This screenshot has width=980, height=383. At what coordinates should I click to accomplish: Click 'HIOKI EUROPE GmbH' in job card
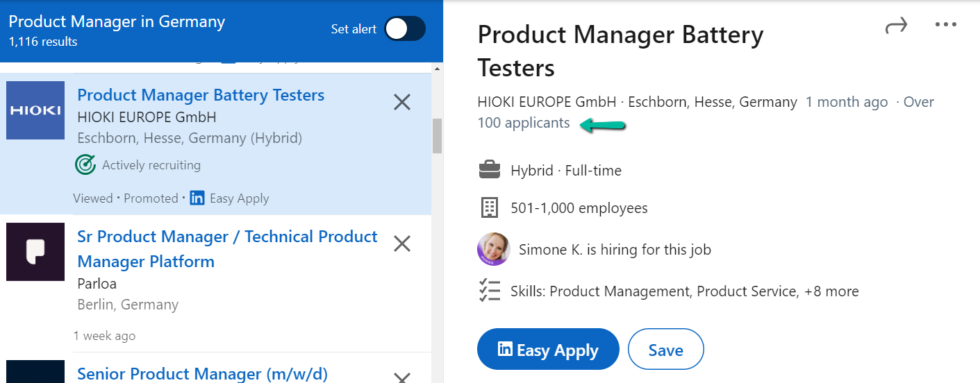click(147, 117)
